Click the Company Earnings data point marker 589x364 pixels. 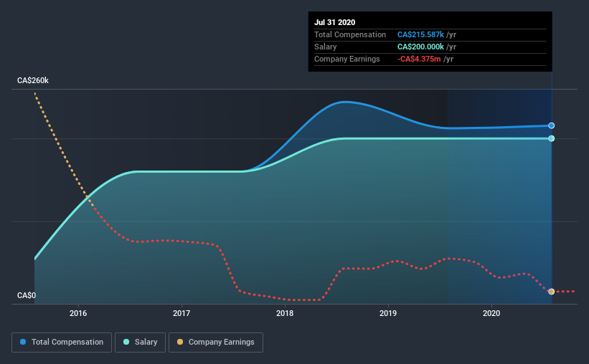point(552,292)
